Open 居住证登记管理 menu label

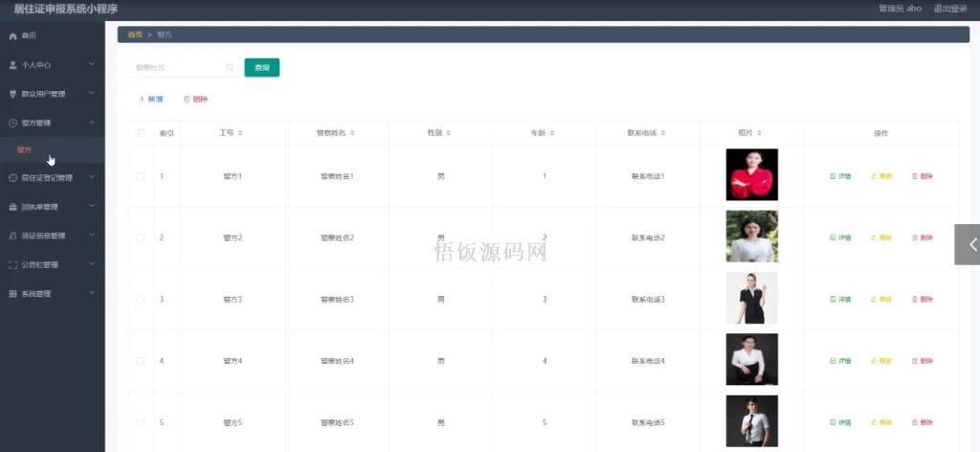click(x=47, y=177)
